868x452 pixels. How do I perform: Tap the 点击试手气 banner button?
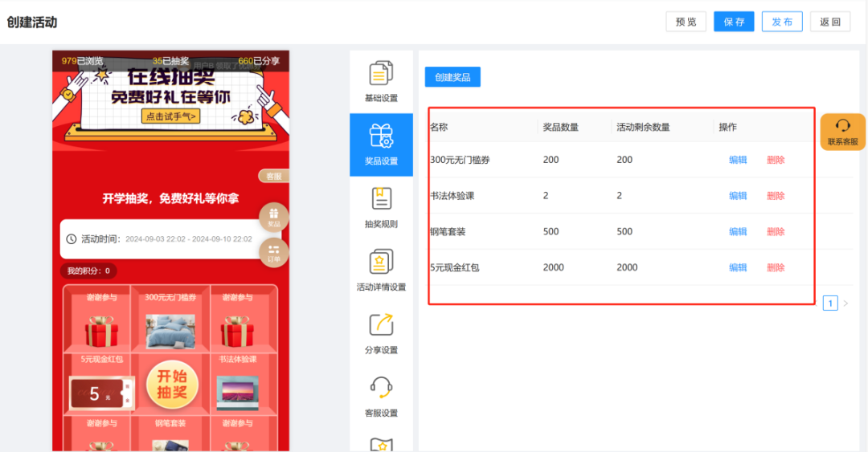(x=170, y=116)
